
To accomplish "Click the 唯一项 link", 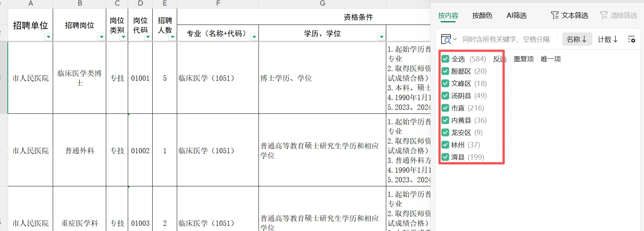I will pos(551,59).
